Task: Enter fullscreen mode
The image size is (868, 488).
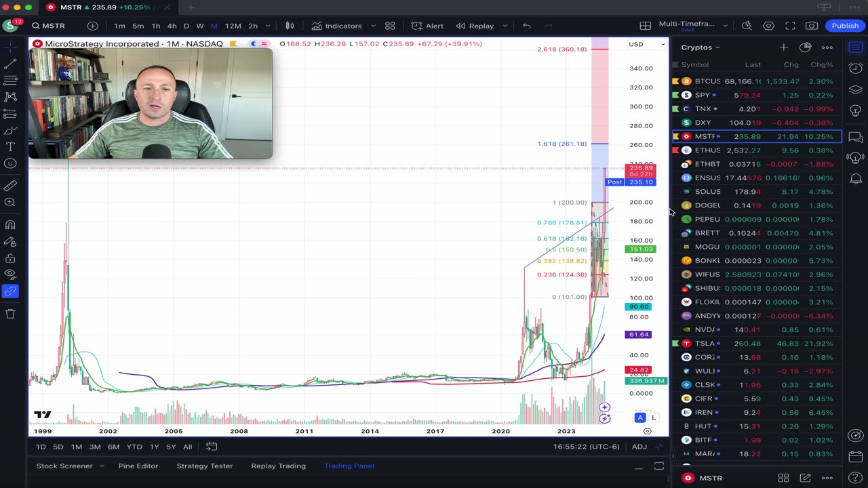Action: pyautogui.click(x=790, y=26)
